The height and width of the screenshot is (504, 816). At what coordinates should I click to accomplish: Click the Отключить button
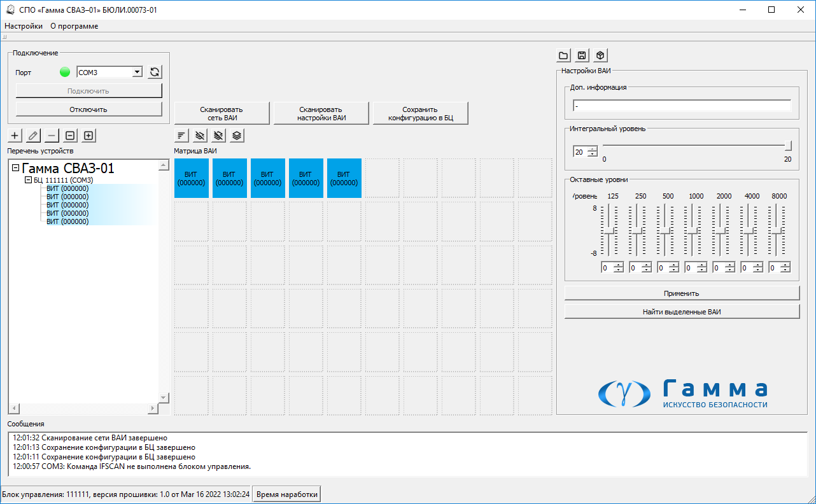click(x=88, y=109)
